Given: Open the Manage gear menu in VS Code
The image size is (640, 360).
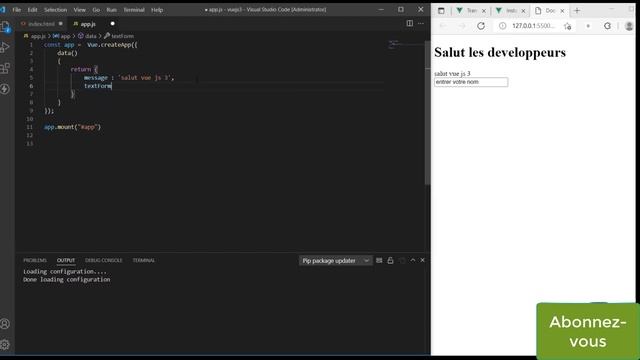Looking at the screenshot, I should point(5,344).
